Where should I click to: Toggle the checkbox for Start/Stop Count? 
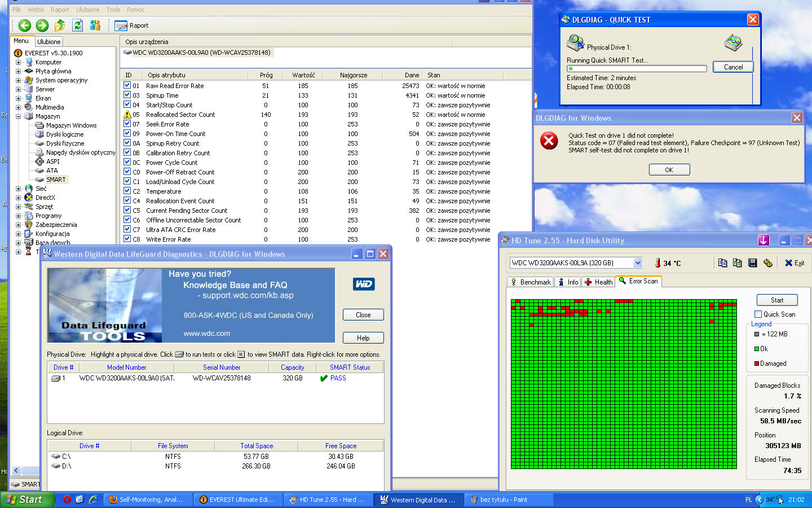click(127, 105)
